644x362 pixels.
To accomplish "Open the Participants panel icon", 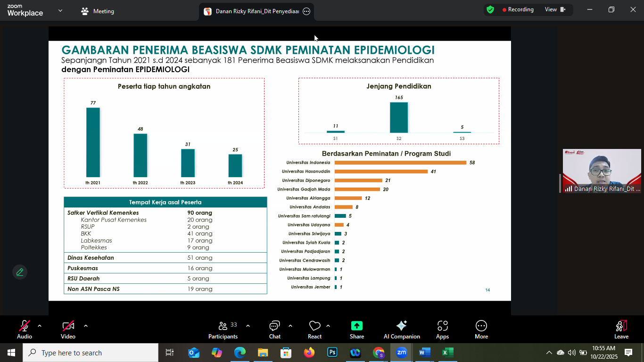I will pyautogui.click(x=223, y=326).
